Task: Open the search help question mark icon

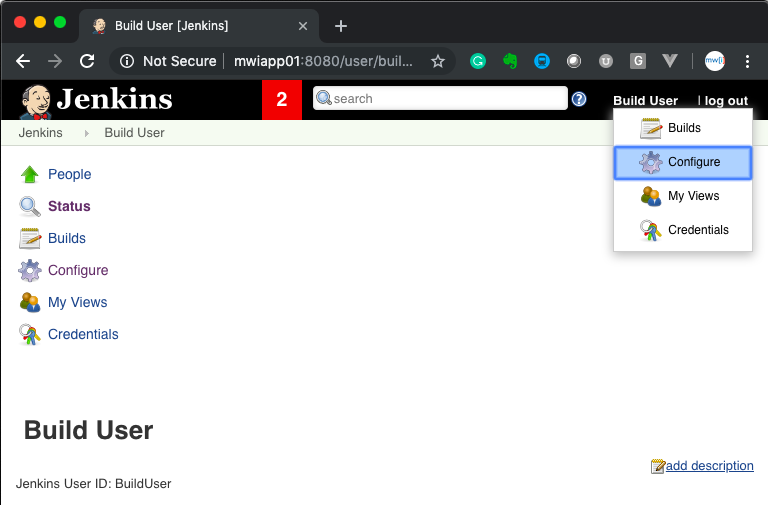Action: coord(579,99)
